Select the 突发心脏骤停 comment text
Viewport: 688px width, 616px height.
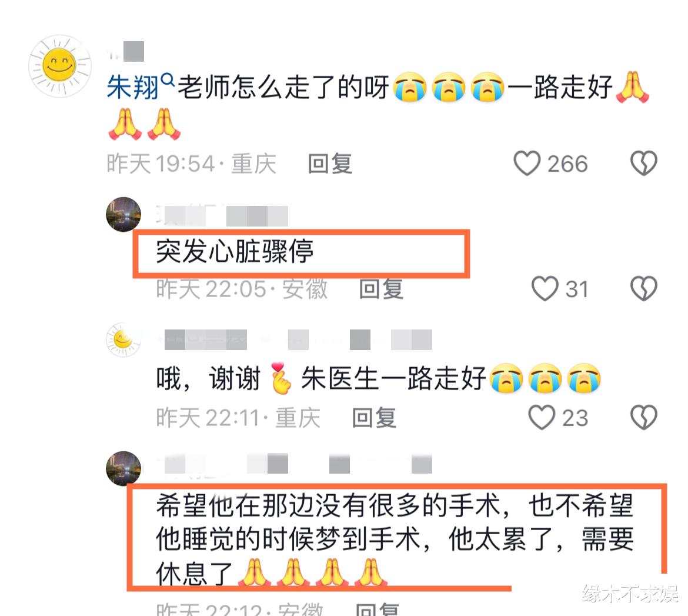[235, 252]
